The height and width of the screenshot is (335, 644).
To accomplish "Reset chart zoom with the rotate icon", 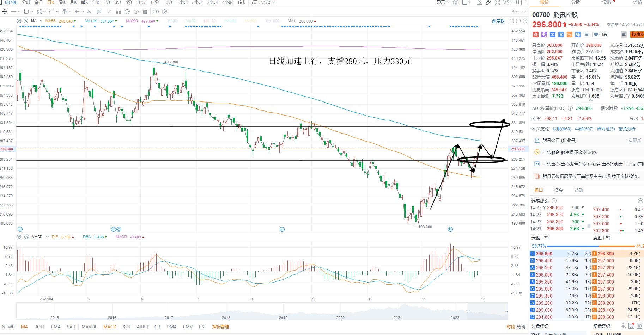I will click(x=512, y=21).
